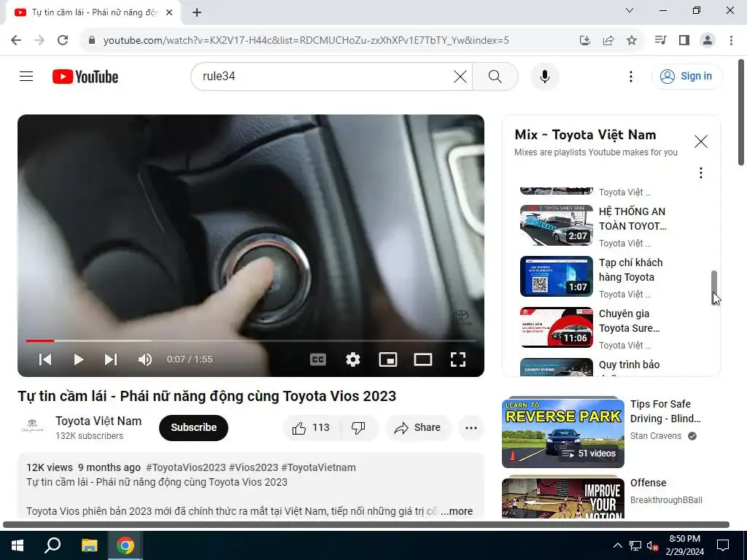Click the #ToyotaVietnam hashtag
The height and width of the screenshot is (560, 747).
318,467
